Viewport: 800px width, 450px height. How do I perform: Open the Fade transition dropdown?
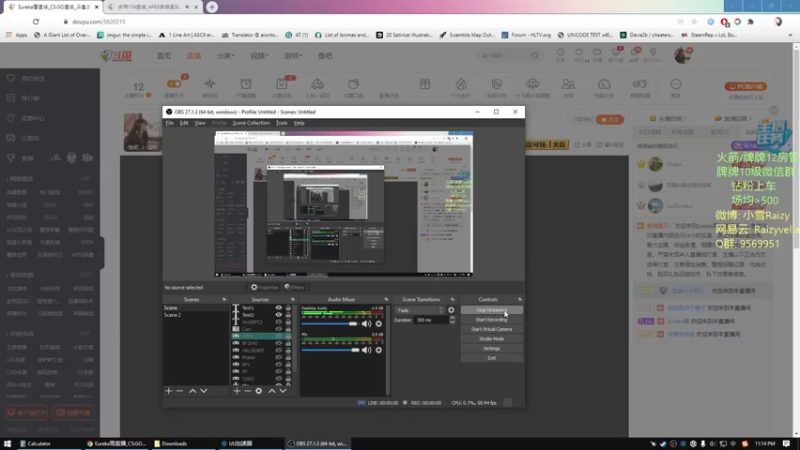(419, 310)
